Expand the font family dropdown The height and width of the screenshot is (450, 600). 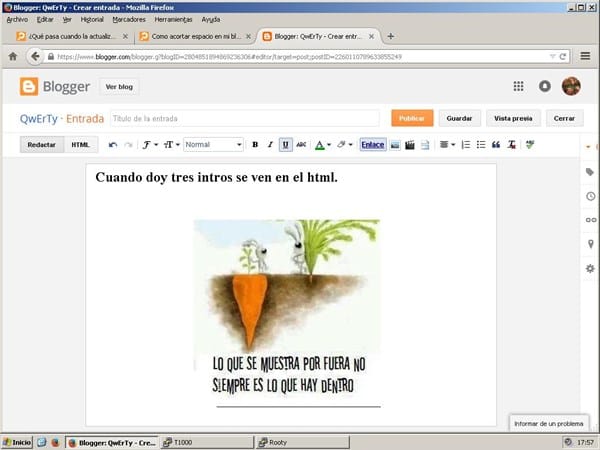click(149, 145)
